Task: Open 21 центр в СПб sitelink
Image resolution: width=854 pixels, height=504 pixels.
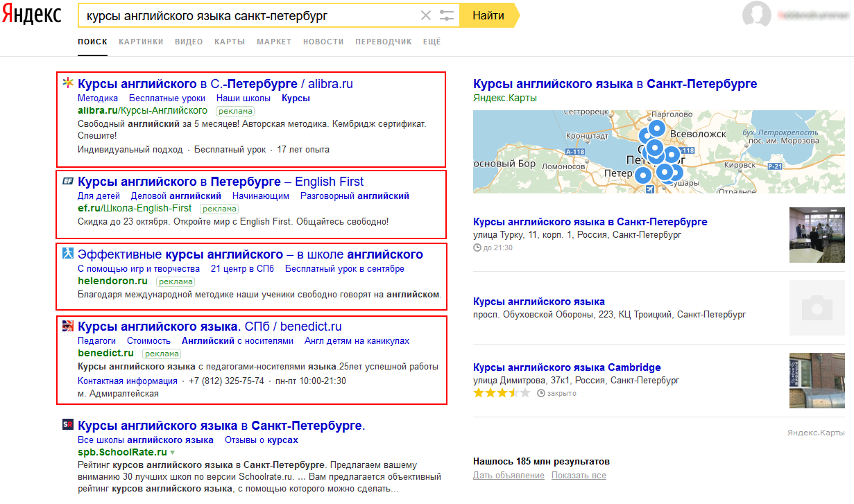Action: 242,269
